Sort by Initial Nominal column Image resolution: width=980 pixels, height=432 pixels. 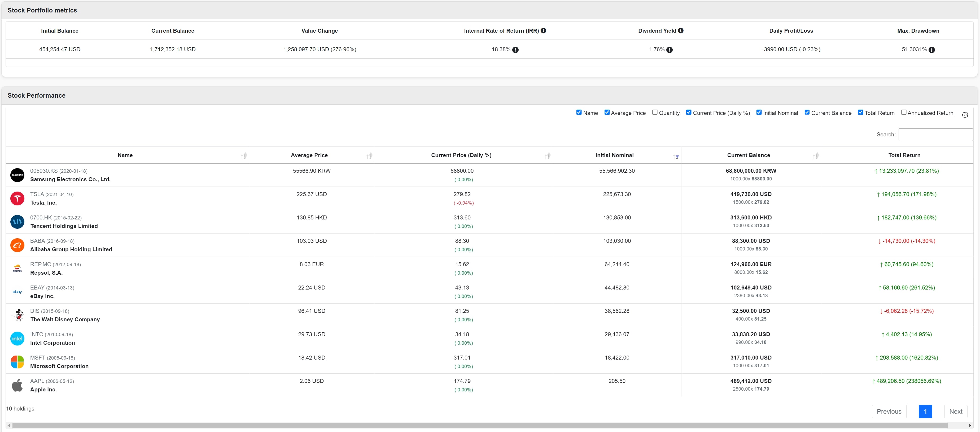click(617, 155)
